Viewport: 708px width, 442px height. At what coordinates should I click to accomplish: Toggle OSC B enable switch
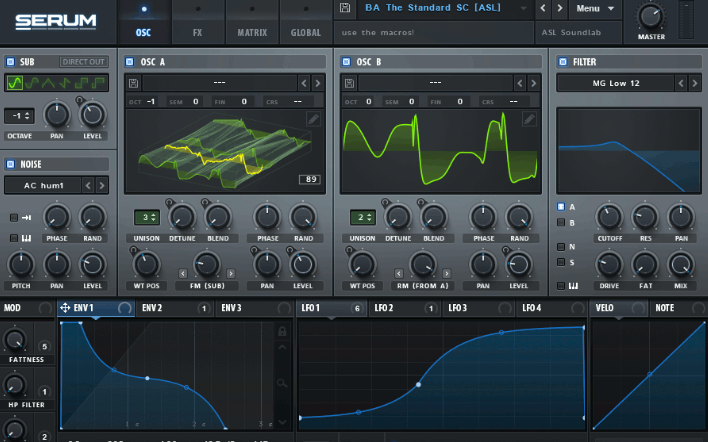point(346,62)
